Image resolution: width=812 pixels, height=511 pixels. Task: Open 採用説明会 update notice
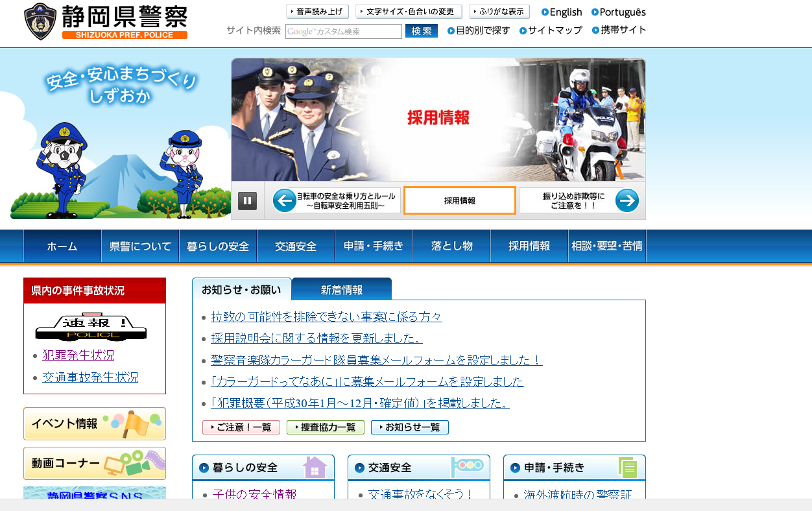316,339
